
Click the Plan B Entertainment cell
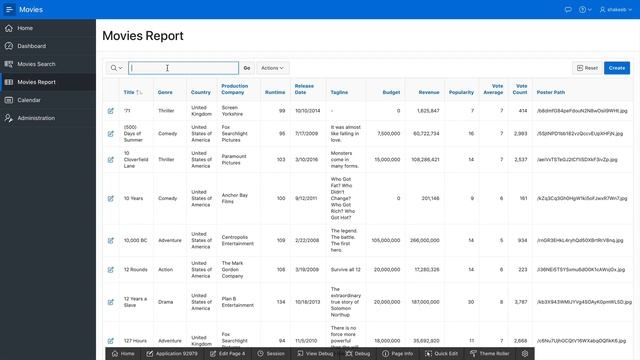point(238,302)
